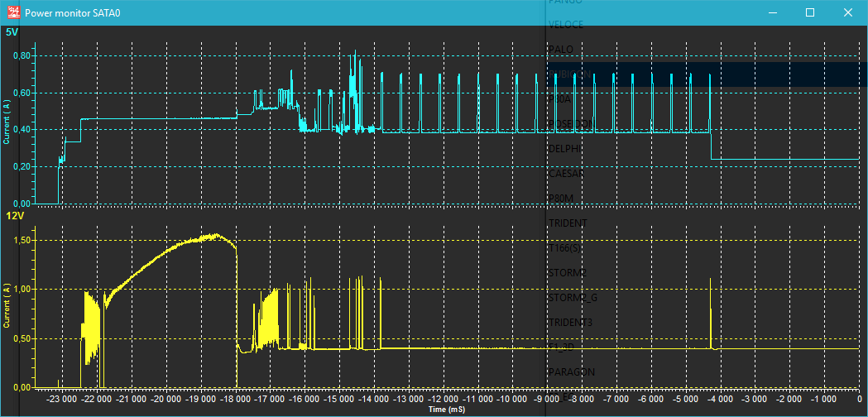This screenshot has width=868, height=417.
Task: Select the STORM2_G entry
Action: tap(573, 297)
